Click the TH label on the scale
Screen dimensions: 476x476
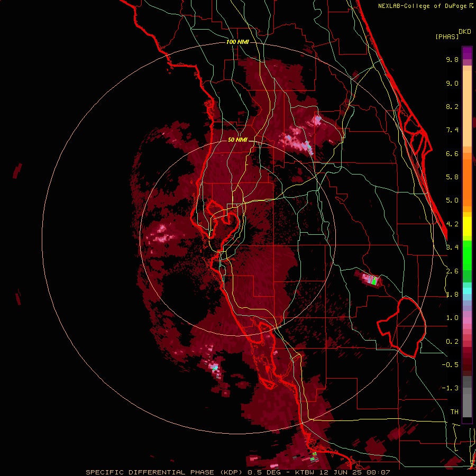[x=454, y=411]
